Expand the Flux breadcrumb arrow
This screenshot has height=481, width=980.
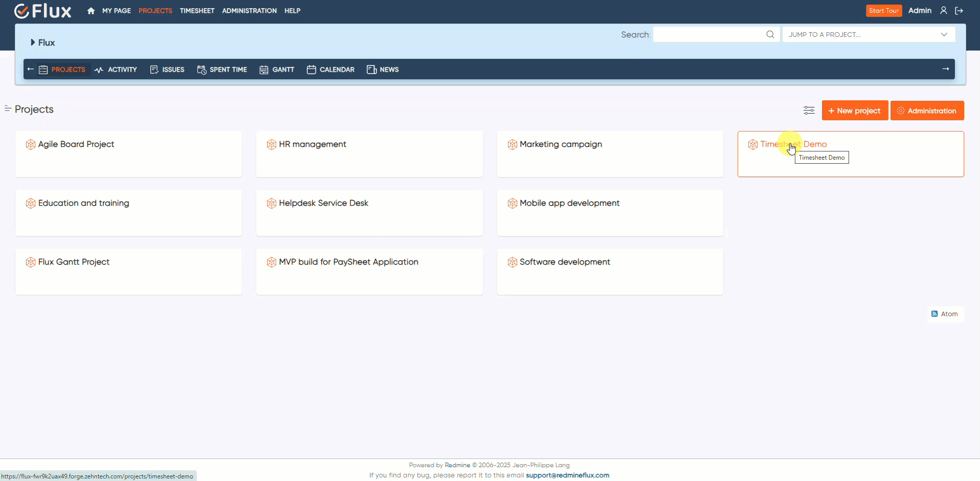(32, 42)
